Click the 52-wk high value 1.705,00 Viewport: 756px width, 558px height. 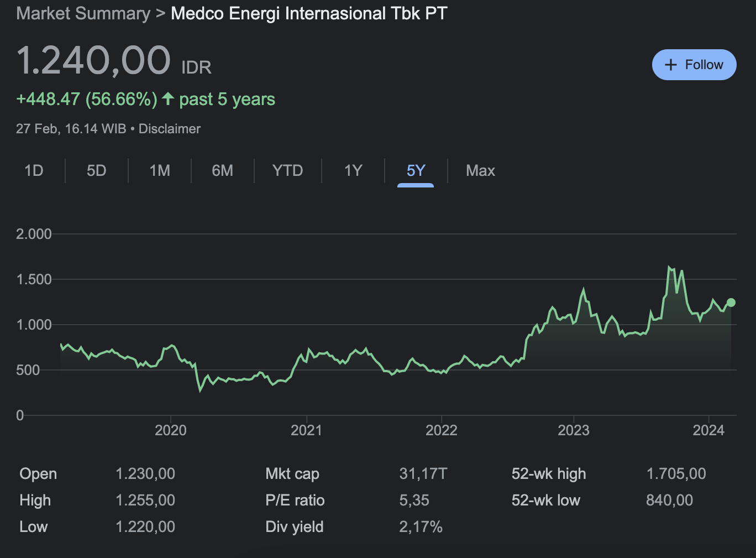point(676,473)
